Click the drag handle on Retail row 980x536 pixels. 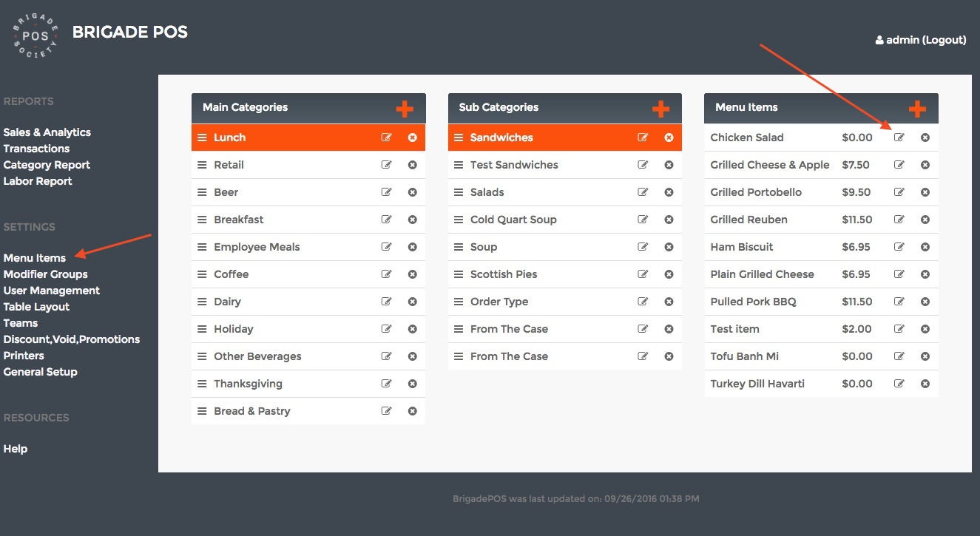coord(202,165)
